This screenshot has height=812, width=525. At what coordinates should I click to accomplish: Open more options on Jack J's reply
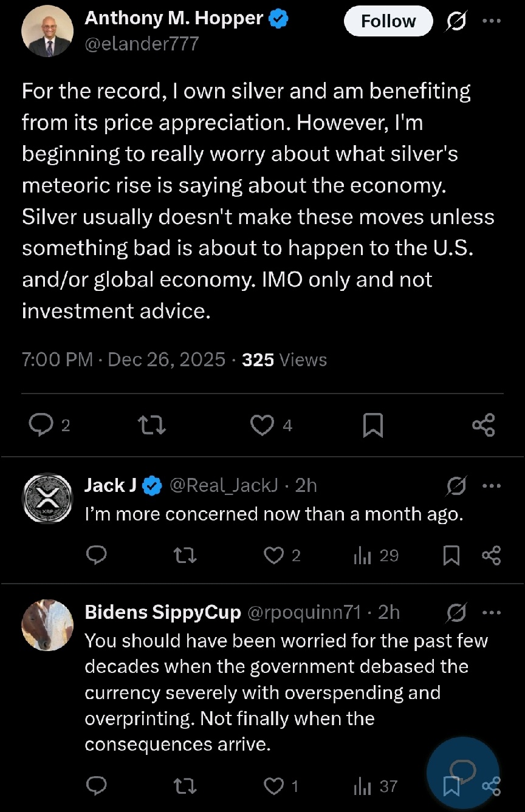(x=491, y=486)
